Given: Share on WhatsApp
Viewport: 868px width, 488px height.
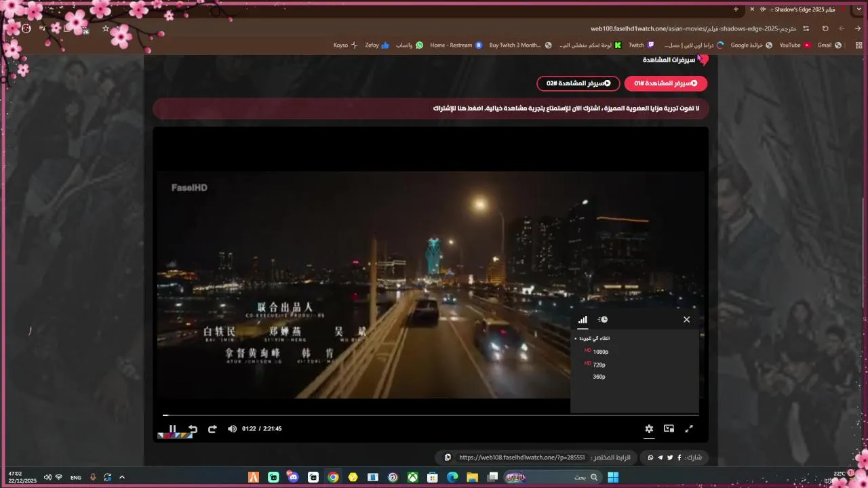Looking at the screenshot, I should coord(651,457).
